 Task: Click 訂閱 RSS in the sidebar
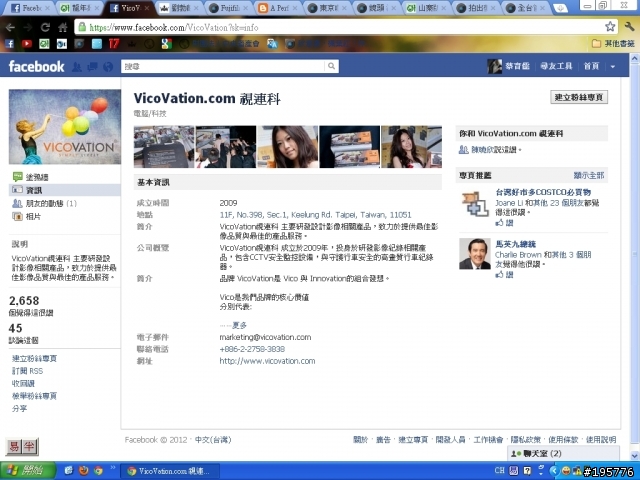click(27, 371)
